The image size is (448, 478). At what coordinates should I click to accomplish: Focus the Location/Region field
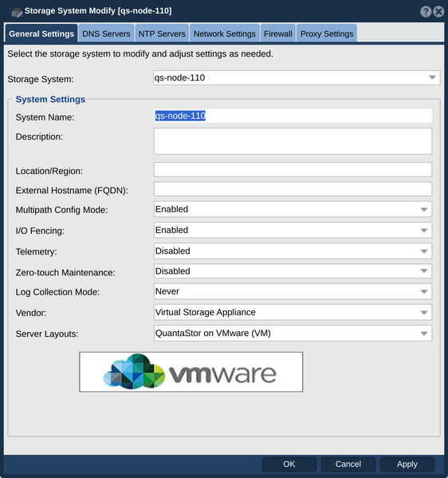coord(293,169)
